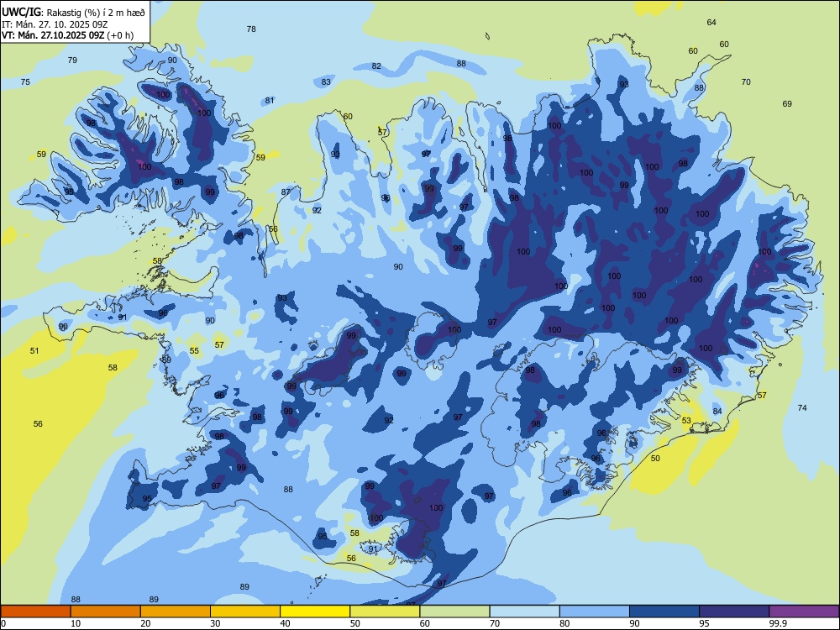
Task: Click the title 'UWC/IG: Rakastig (%) í 2 m hæð'
Action: click(73, 13)
